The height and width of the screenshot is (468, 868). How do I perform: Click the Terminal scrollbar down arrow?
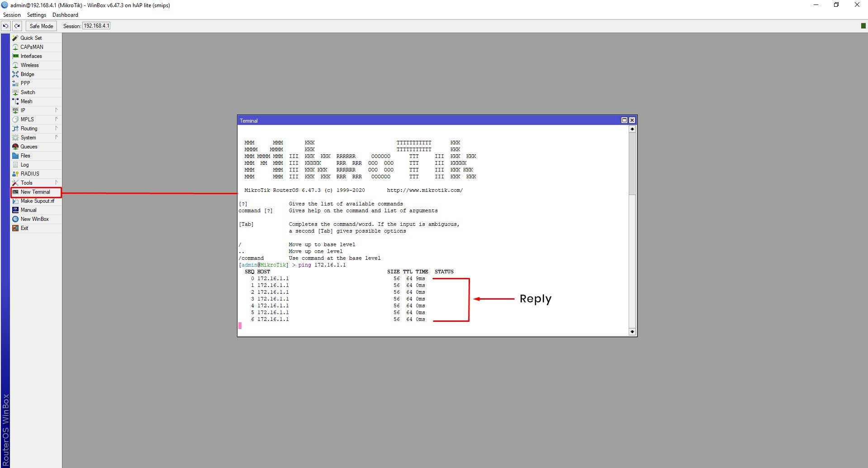(632, 332)
